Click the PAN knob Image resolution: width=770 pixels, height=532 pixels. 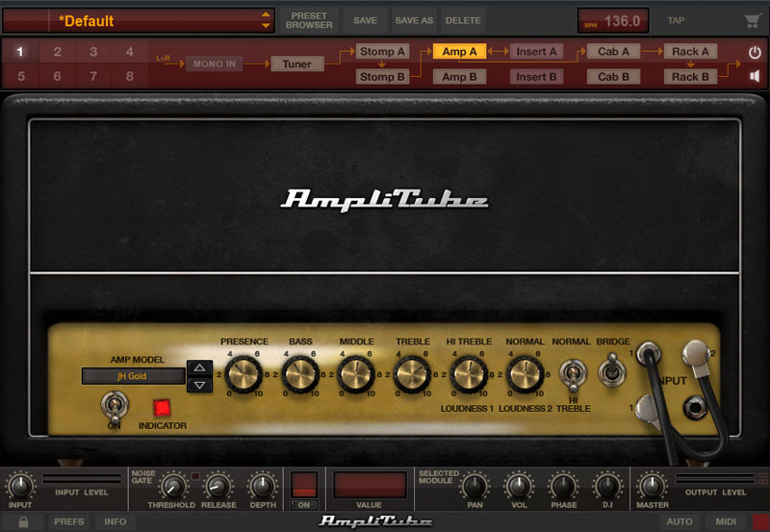point(475,487)
